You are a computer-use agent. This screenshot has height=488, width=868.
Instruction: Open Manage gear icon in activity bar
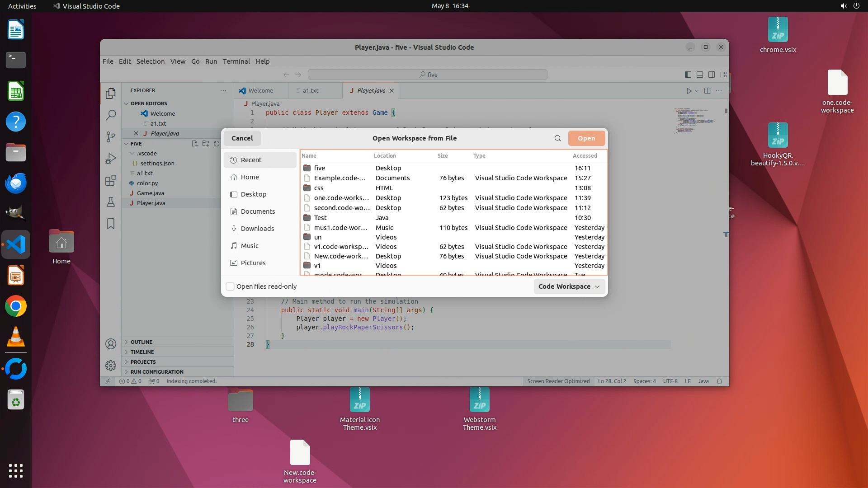tap(111, 365)
